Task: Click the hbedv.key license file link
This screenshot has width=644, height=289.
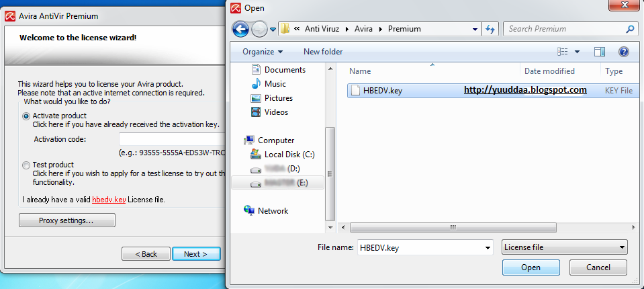Action: 109,200
